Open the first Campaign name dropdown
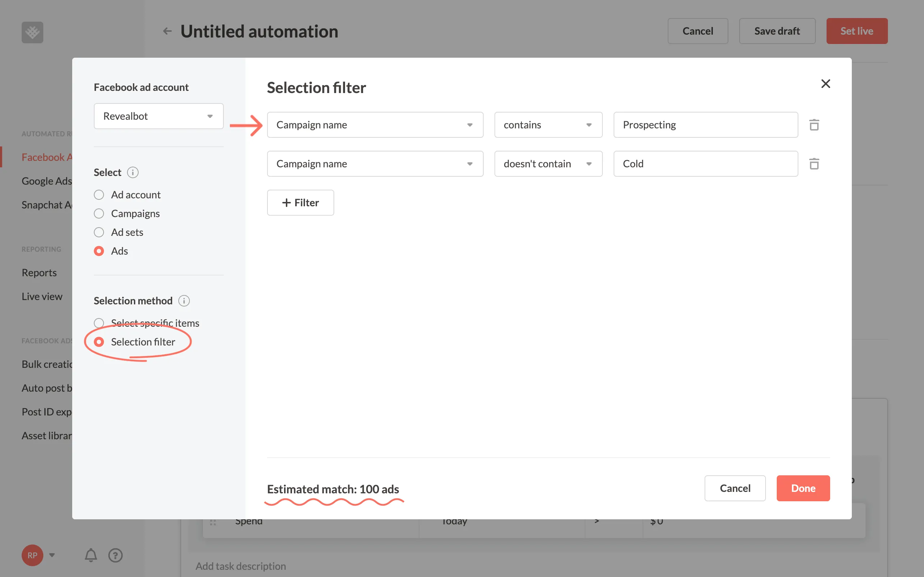The width and height of the screenshot is (924, 577). click(x=375, y=124)
